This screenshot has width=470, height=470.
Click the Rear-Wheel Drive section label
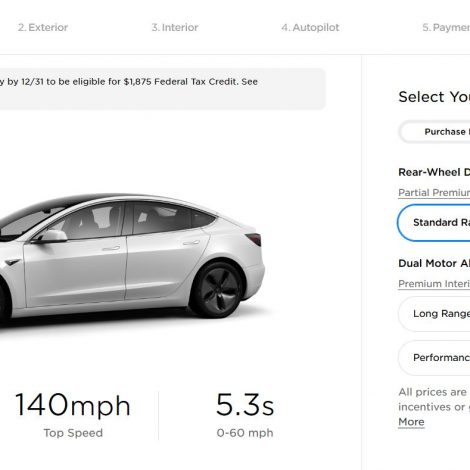(x=434, y=172)
